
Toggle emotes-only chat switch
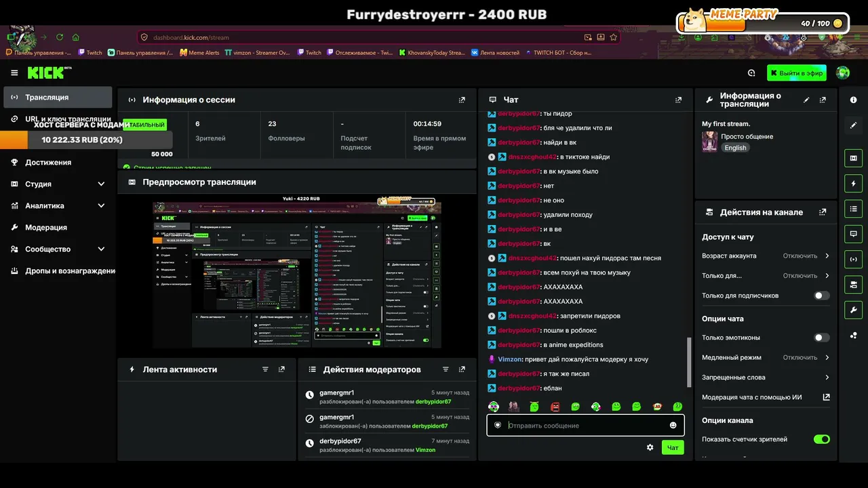pyautogui.click(x=821, y=338)
